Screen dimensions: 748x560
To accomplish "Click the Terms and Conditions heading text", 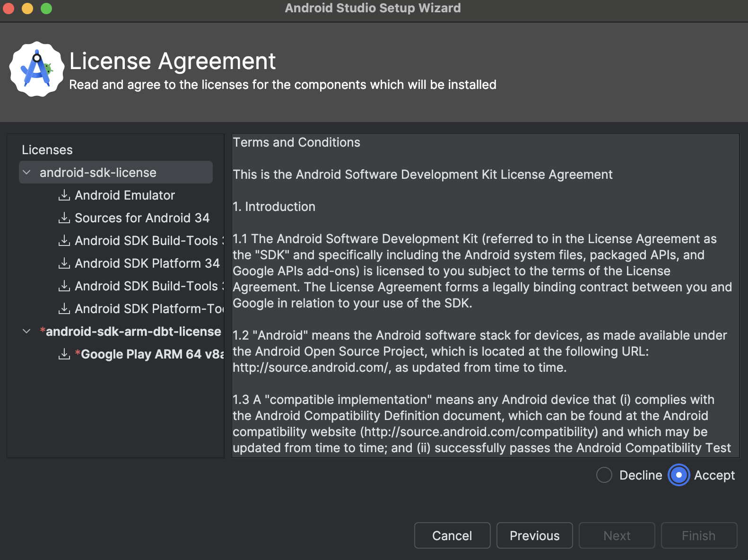I will [296, 142].
